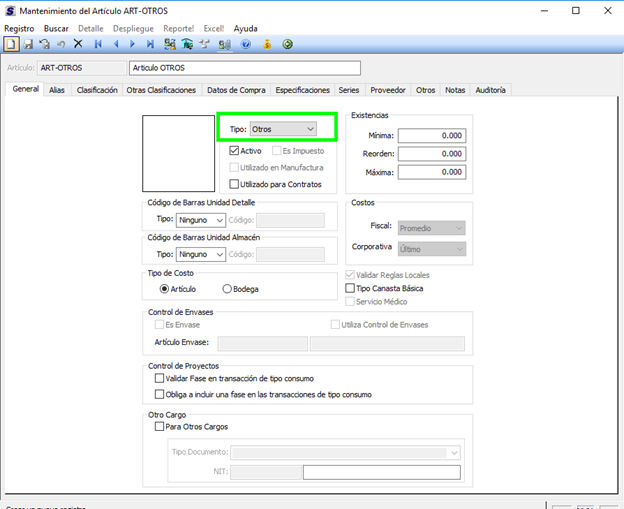Open the Auditoría tab
Viewport: 624px width, 509px height.
(490, 90)
